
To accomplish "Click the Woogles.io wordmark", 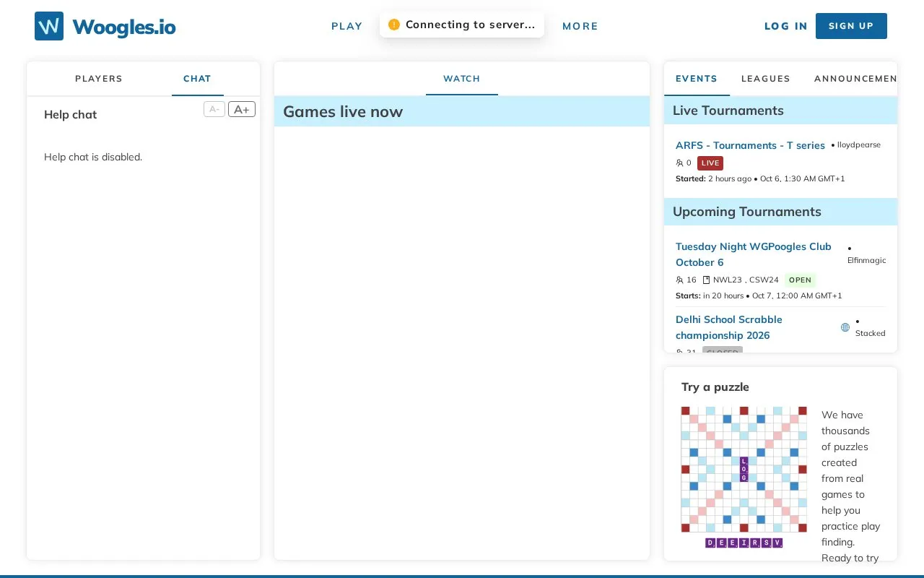I will [124, 27].
